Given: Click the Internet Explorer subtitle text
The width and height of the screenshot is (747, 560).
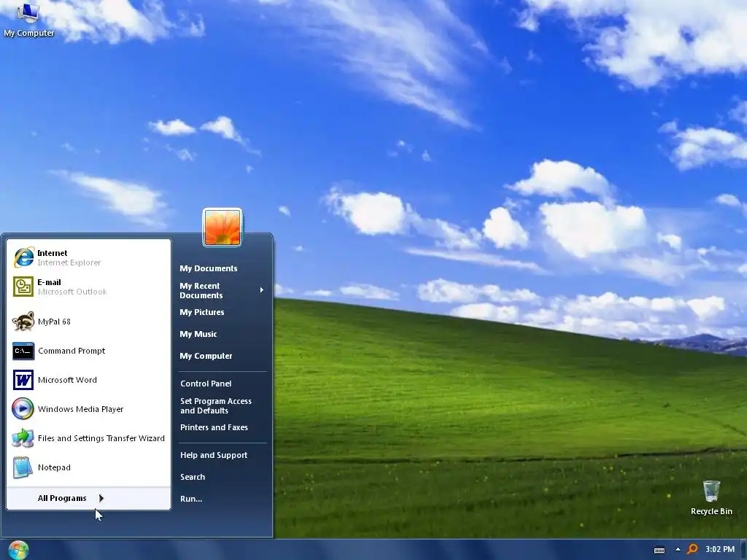Looking at the screenshot, I should point(69,262).
